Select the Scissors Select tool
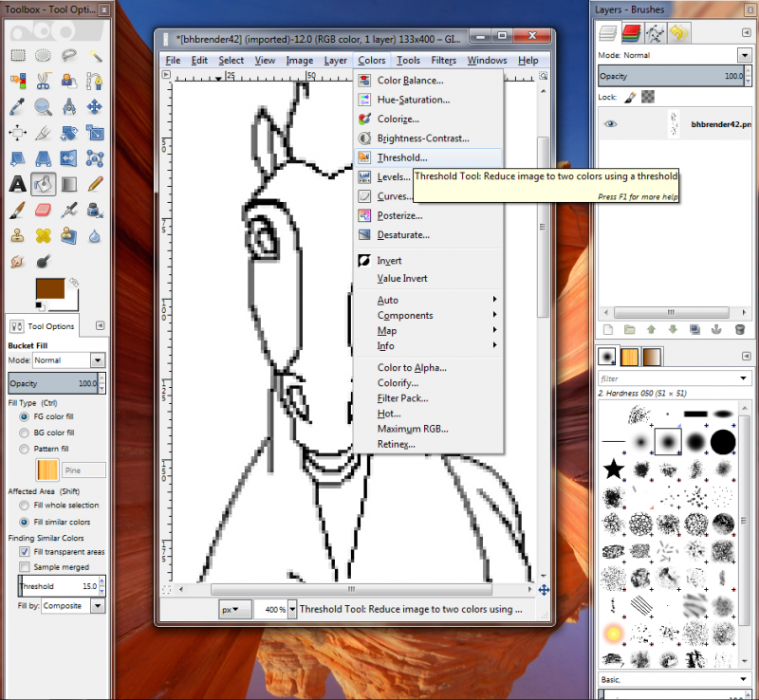 43,81
